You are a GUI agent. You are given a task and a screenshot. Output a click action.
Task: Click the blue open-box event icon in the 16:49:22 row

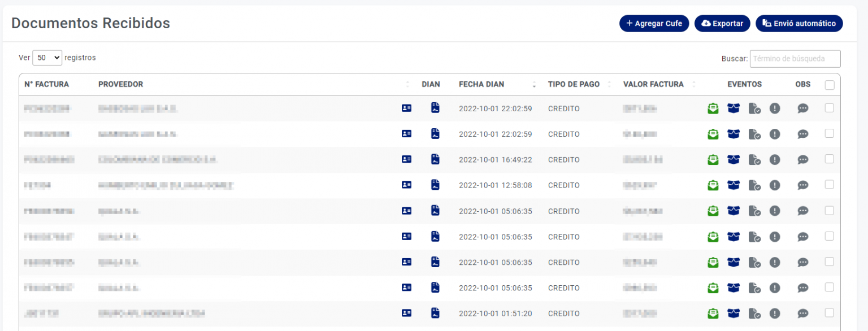point(733,160)
